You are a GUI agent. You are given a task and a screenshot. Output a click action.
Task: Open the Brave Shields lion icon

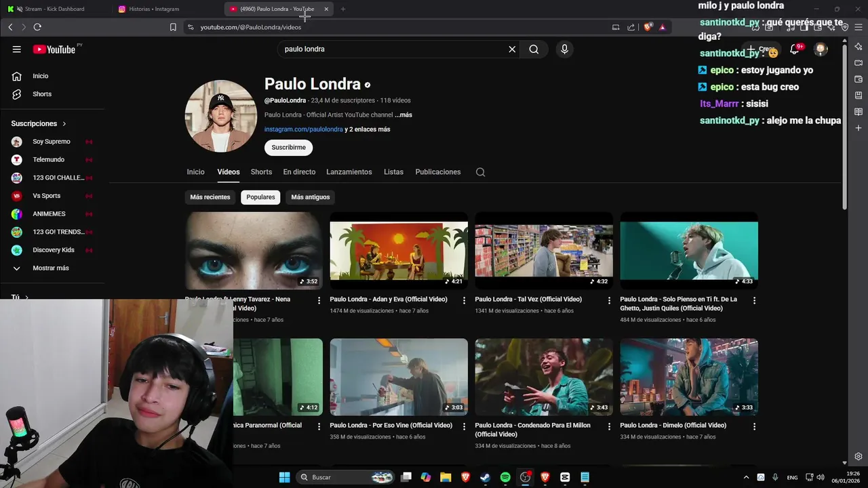click(648, 27)
